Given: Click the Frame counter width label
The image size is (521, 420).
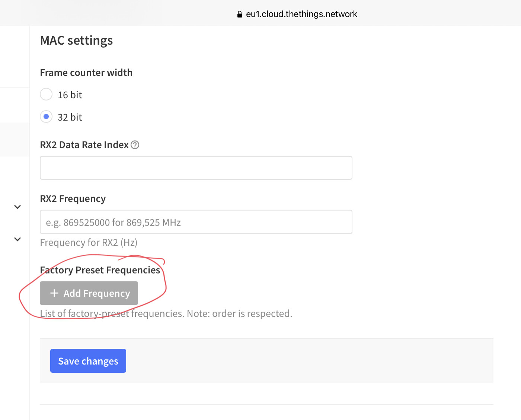Looking at the screenshot, I should click(86, 73).
